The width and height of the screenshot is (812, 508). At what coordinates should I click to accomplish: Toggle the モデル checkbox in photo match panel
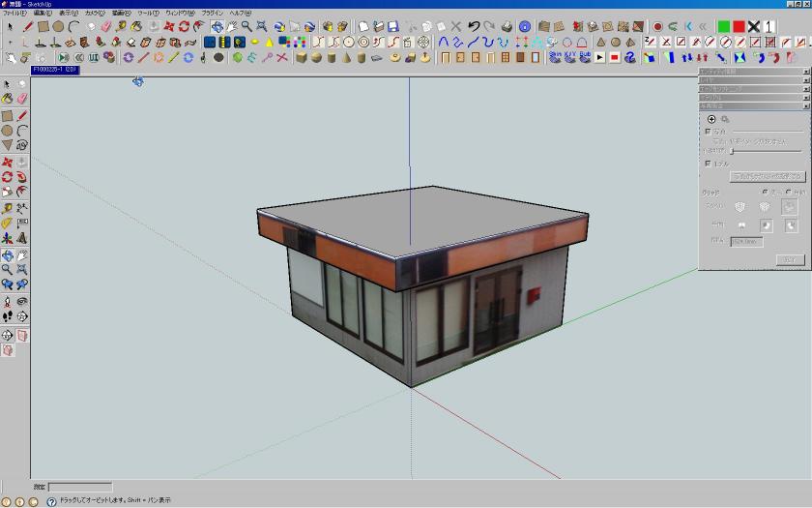click(708, 164)
